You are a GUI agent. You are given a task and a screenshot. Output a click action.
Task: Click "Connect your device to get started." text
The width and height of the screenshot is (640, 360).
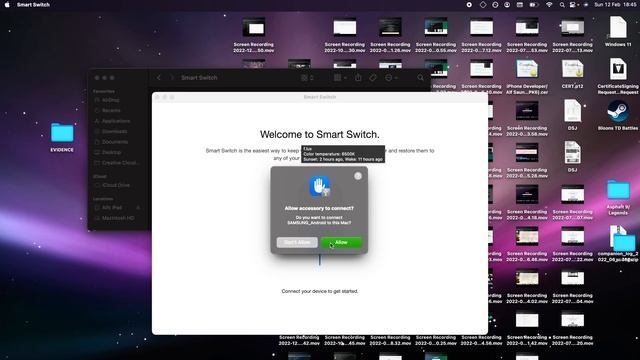click(x=320, y=291)
